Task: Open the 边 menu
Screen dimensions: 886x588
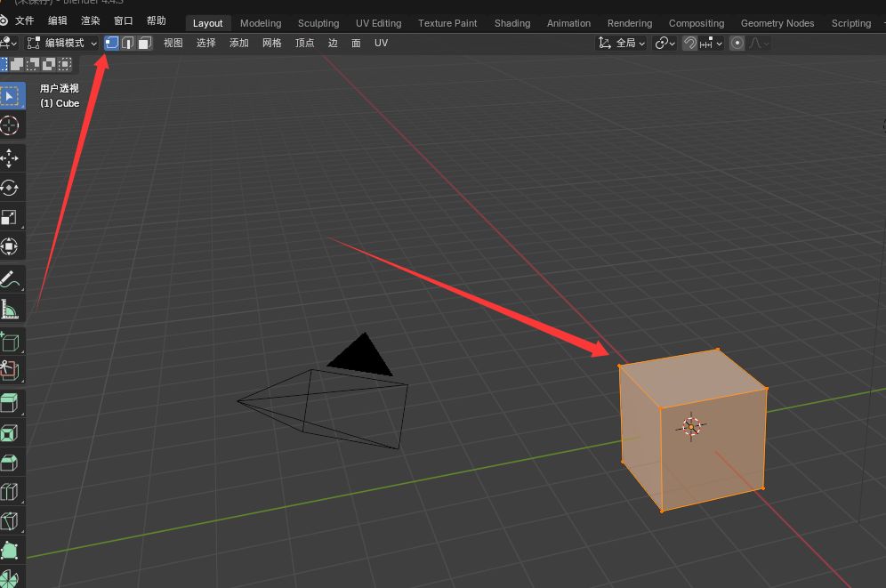Action: 333,43
